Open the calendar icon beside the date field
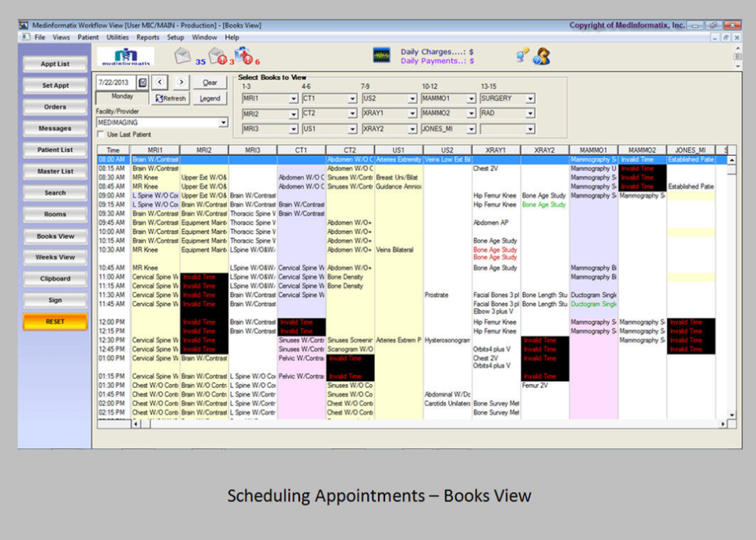This screenshot has width=756, height=540. coord(143,83)
